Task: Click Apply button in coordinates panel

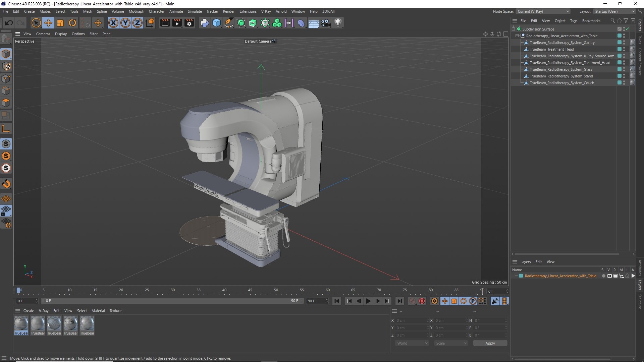Action: 490,343
